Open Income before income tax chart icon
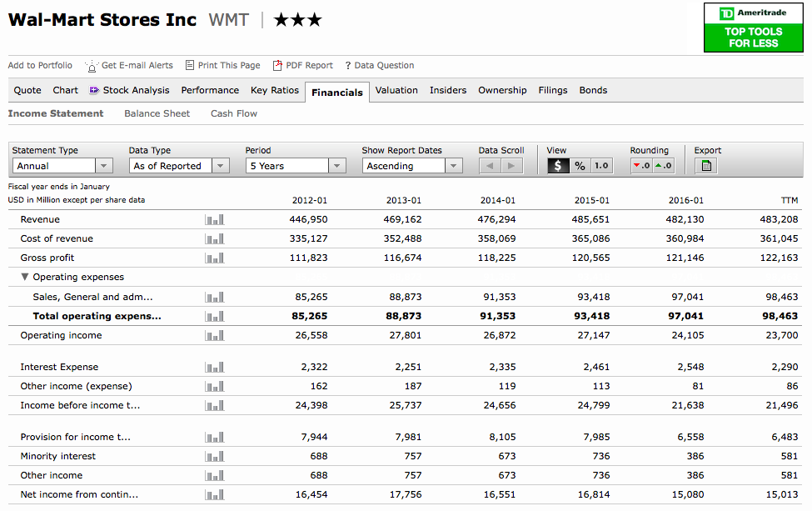 tap(214, 406)
